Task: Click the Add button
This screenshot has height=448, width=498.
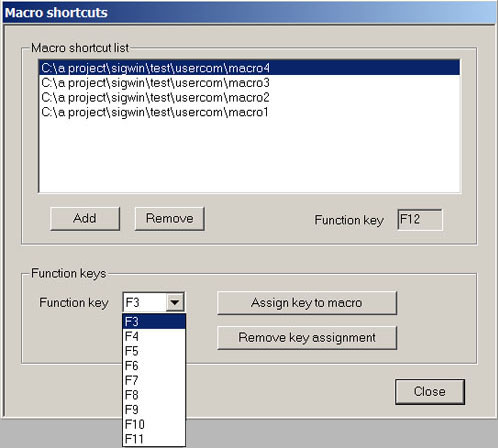Action: click(85, 219)
